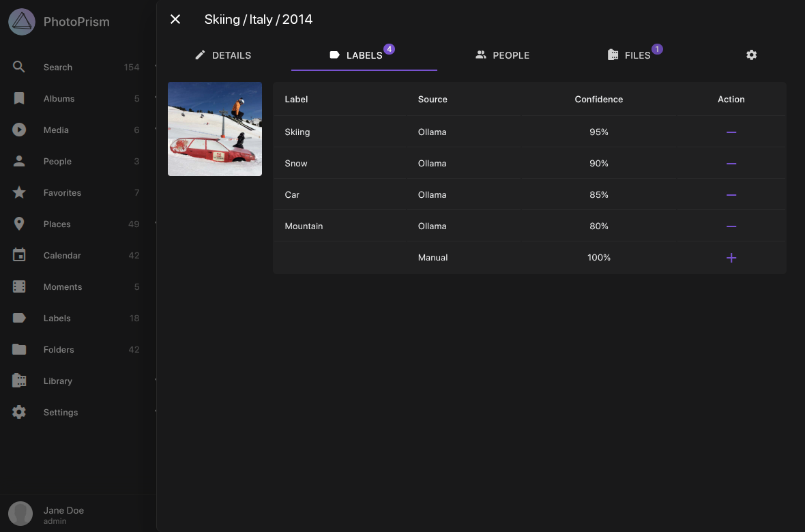The width and height of the screenshot is (805, 532).
Task: Expand the Library submenu arrow
Action: click(155, 380)
